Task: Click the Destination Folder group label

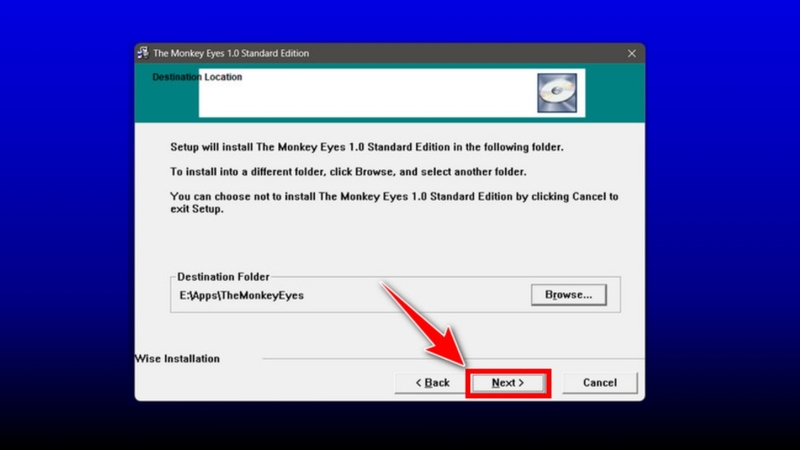Action: click(x=223, y=277)
